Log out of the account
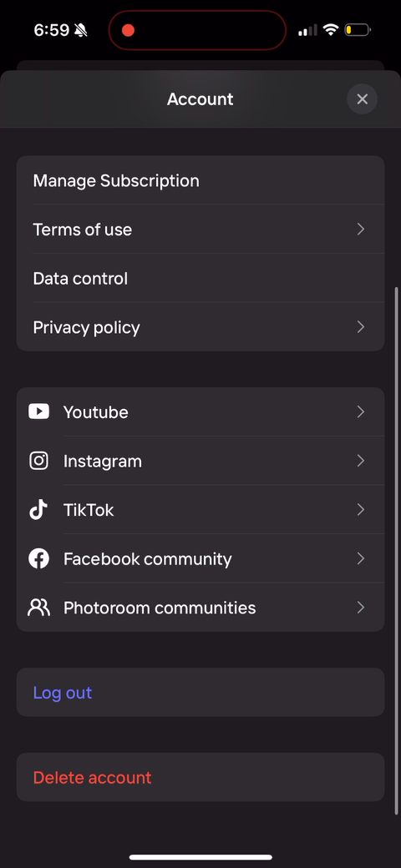401x868 pixels. tap(200, 693)
